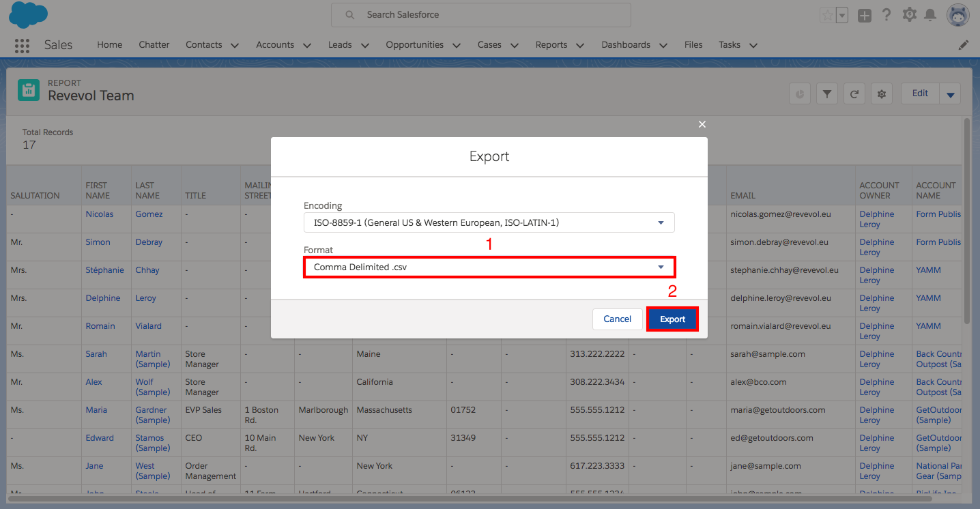
Task: Switch to the Chatter tab
Action: coord(154,45)
